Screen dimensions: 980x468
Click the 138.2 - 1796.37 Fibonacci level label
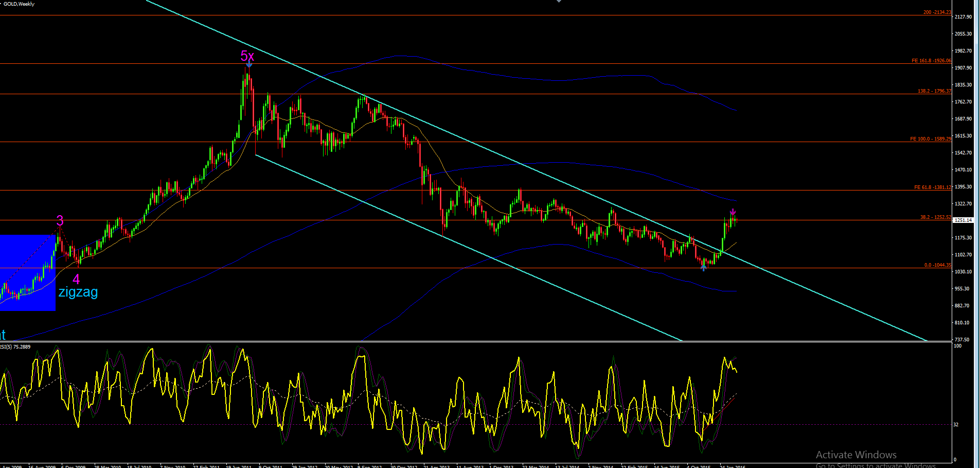pyautogui.click(x=934, y=91)
